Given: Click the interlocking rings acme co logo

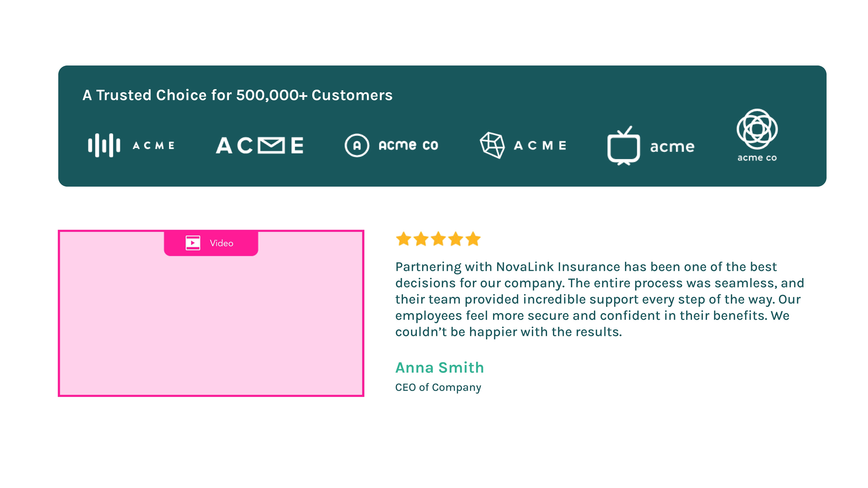Looking at the screenshot, I should pos(757,129).
